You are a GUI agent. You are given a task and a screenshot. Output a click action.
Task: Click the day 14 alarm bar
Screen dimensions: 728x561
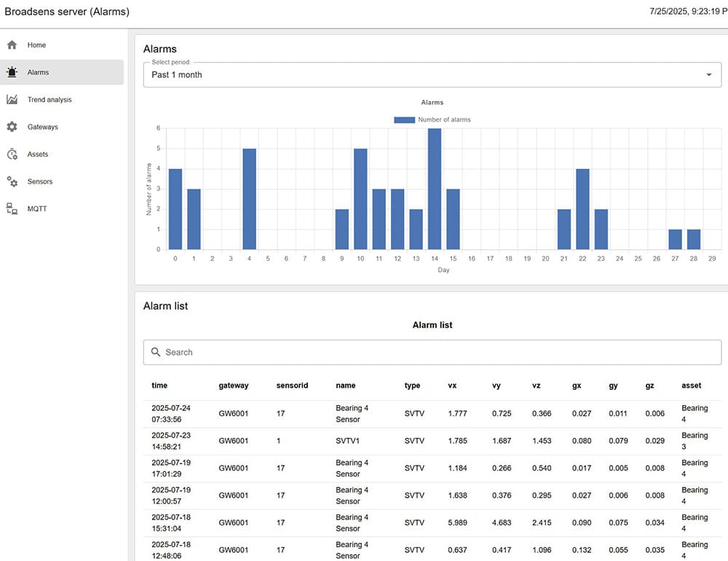435,189
